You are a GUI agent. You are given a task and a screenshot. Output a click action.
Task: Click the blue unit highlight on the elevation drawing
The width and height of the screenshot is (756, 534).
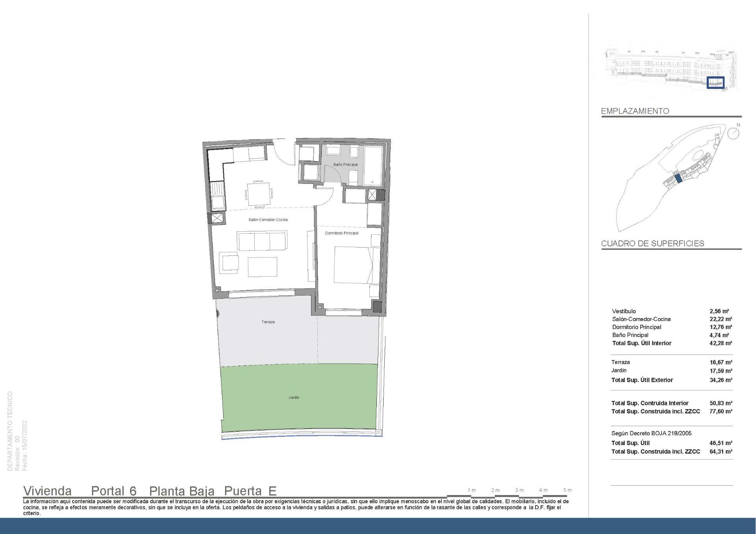[716, 82]
